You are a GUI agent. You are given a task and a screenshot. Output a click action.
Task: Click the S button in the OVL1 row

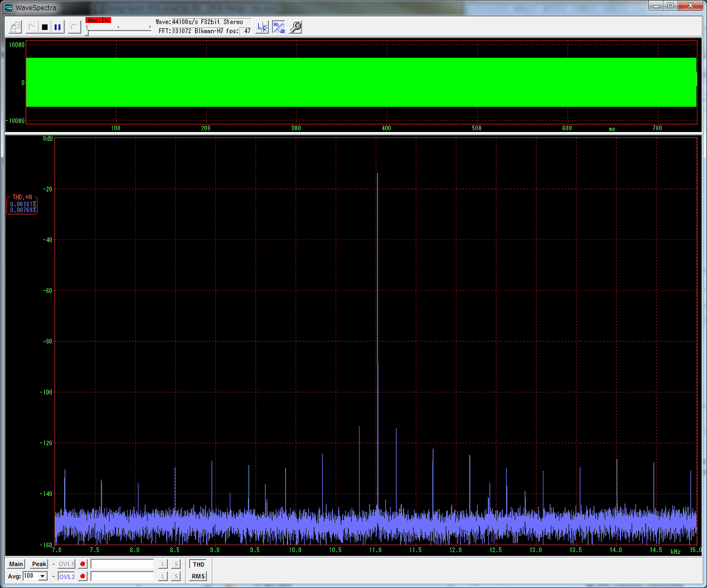(176, 564)
